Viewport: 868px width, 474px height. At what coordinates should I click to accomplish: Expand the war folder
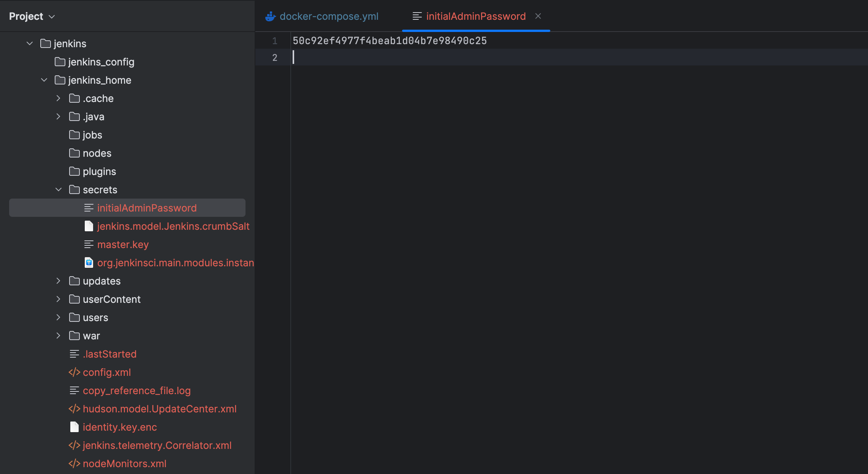[58, 336]
